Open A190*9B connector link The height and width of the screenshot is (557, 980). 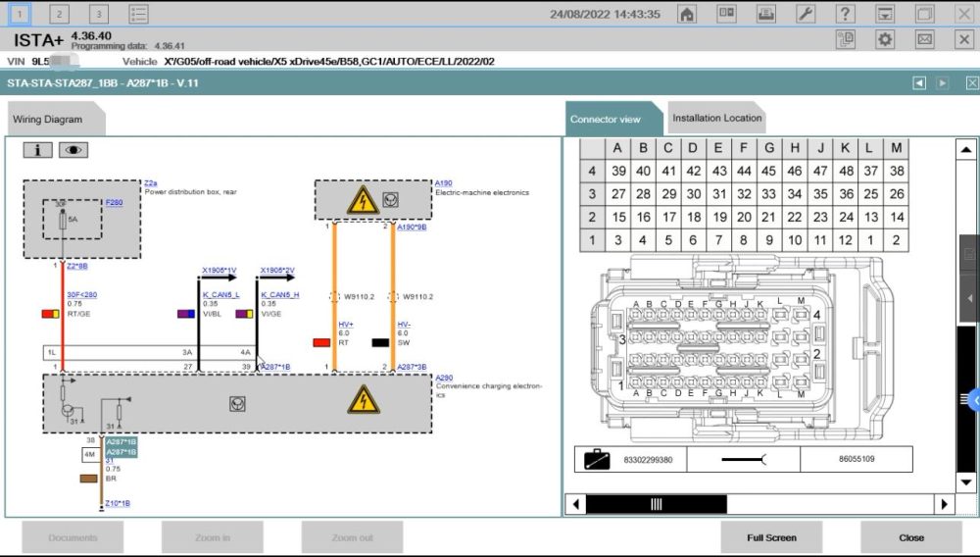click(x=412, y=227)
